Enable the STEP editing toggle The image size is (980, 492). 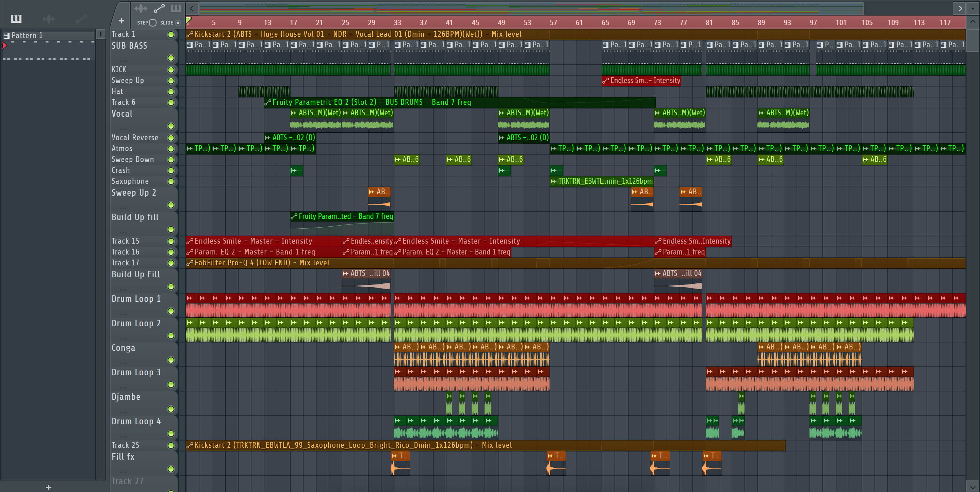point(152,23)
